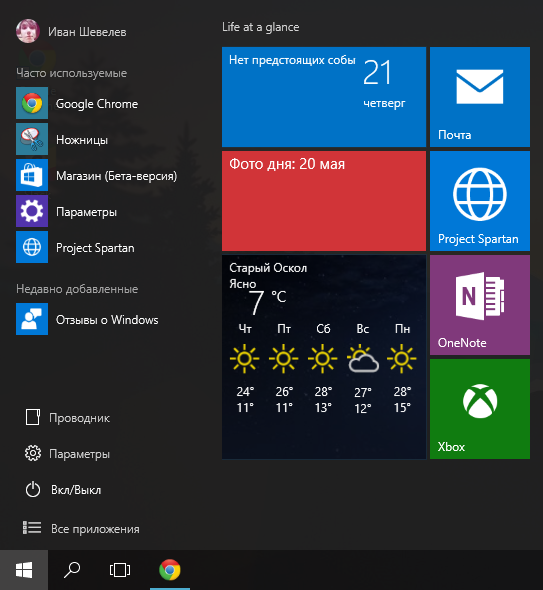The image size is (543, 590).
Task: Click the Сб sunny forecast icon in weather
Action: [x=323, y=359]
